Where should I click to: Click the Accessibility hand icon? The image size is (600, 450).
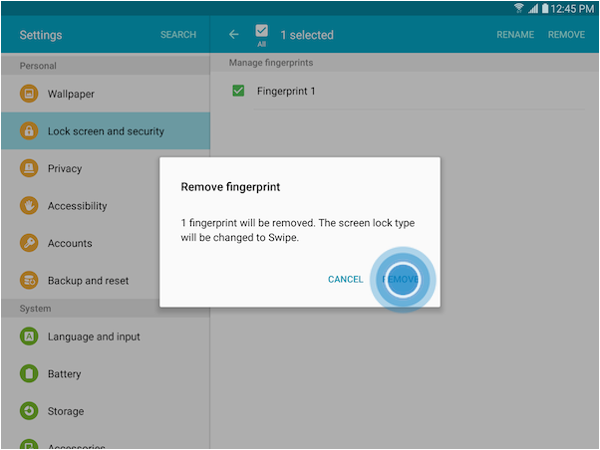[x=29, y=205]
